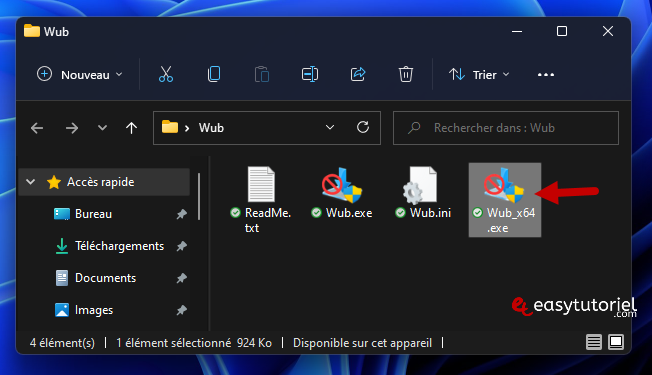The image size is (652, 375).
Task: Click the Delete trash icon
Action: pos(405,75)
